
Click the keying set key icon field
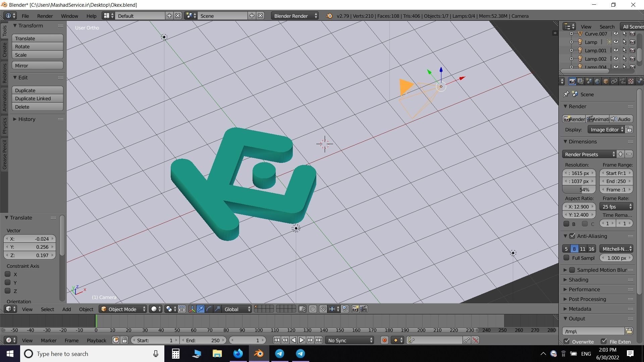tap(434, 340)
